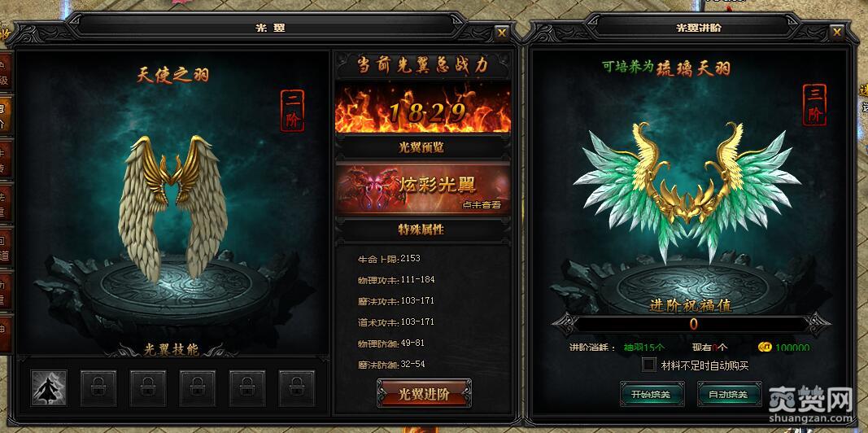
Task: Open the 炫彩光翼 preview banner
Action: point(423,188)
